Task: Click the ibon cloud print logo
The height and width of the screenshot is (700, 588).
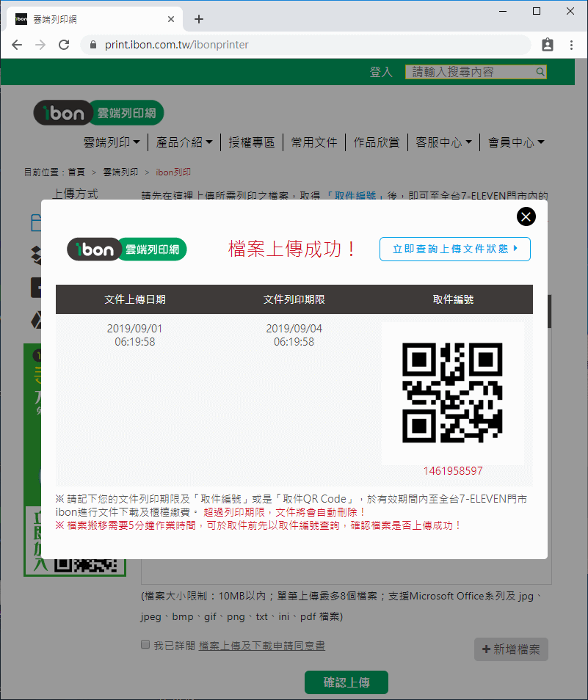Action: click(x=98, y=112)
